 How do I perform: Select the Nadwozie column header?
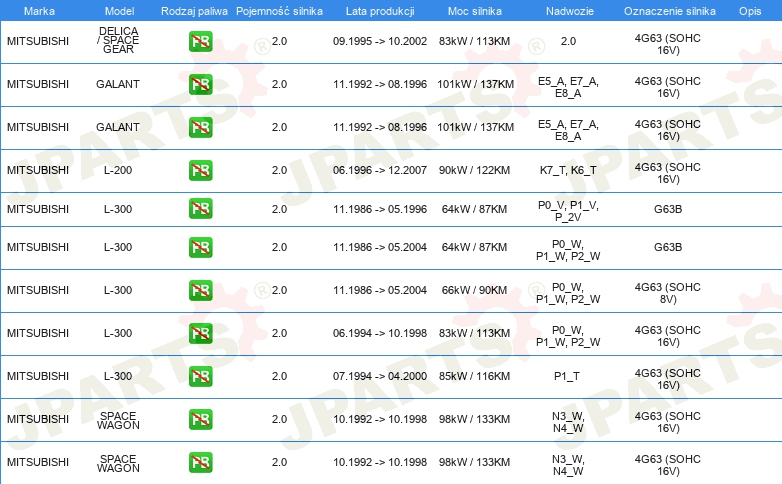(568, 9)
